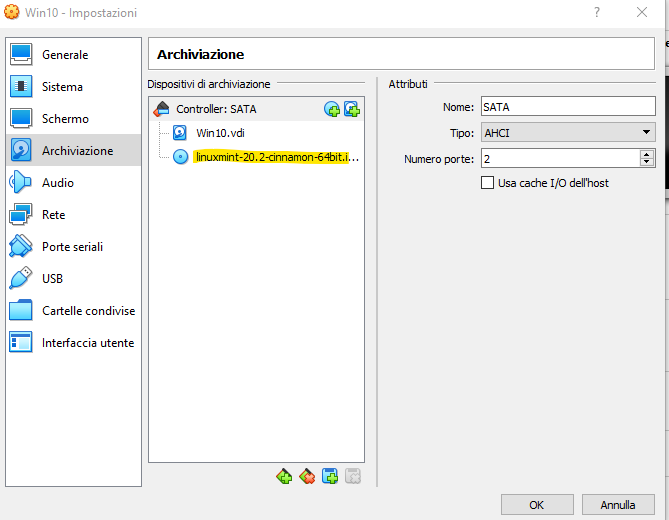
Task: Add optical drive to SATA controller
Action: click(332, 109)
